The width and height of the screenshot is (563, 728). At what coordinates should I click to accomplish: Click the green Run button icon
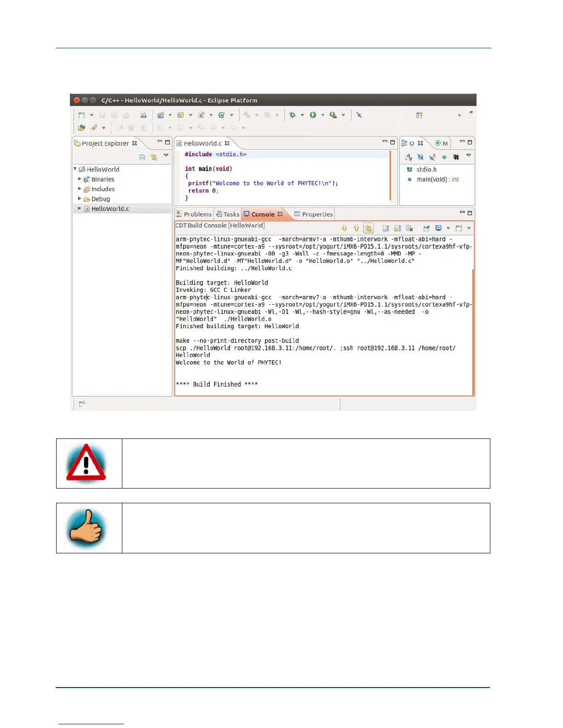point(313,115)
